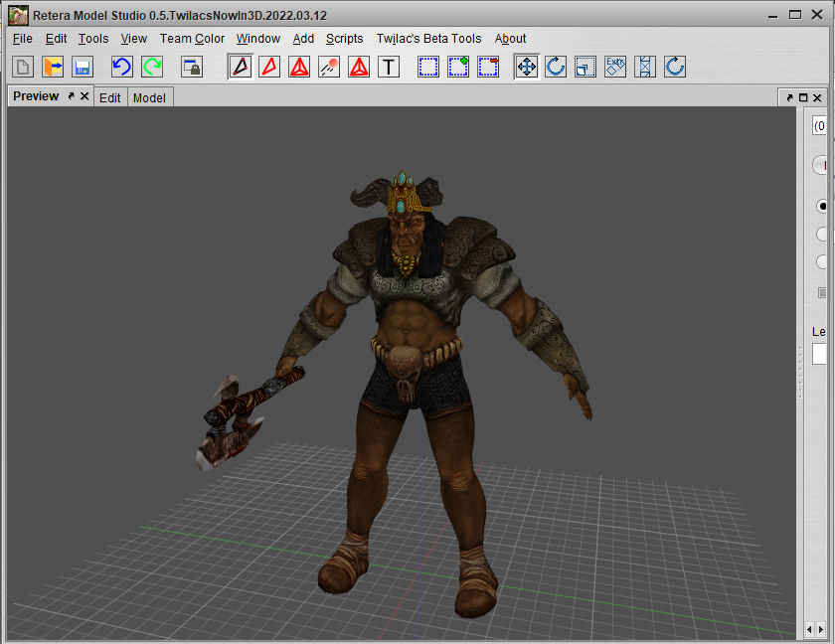This screenshot has width=835, height=644.
Task: Open the Twilac's Beta Tools menu
Action: tap(428, 39)
